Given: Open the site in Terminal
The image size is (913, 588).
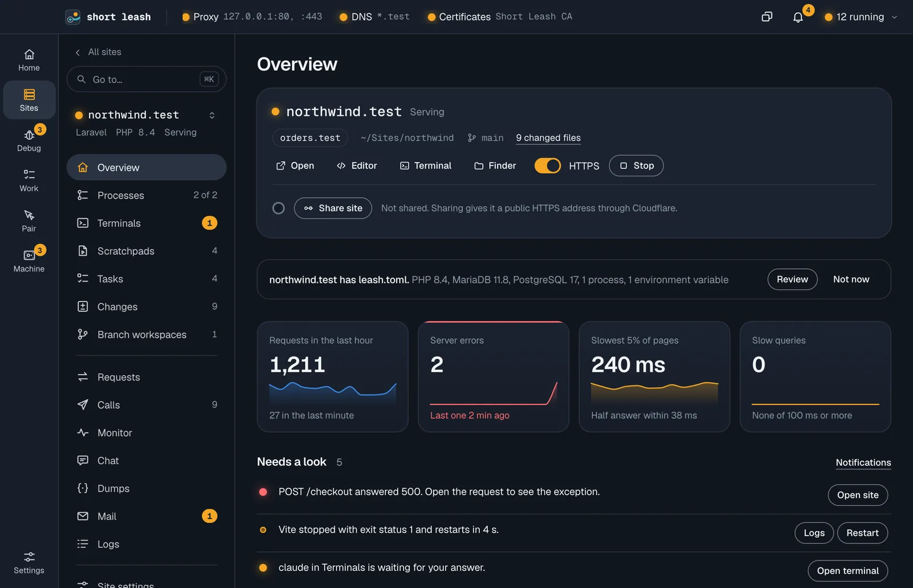Looking at the screenshot, I should [426, 165].
